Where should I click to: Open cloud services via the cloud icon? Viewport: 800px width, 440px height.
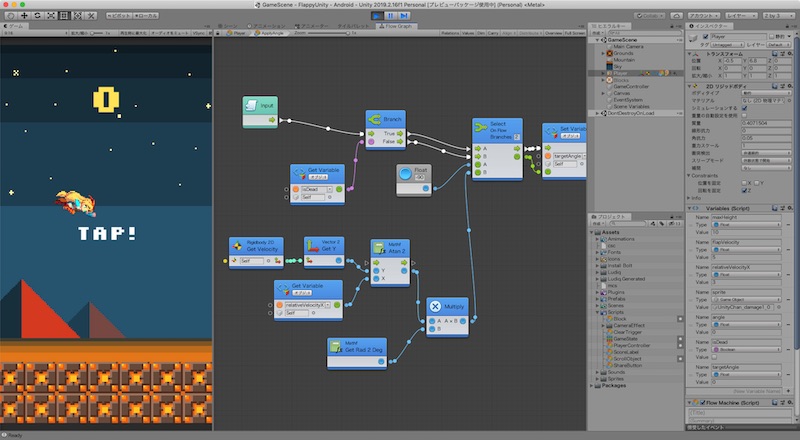tap(676, 16)
